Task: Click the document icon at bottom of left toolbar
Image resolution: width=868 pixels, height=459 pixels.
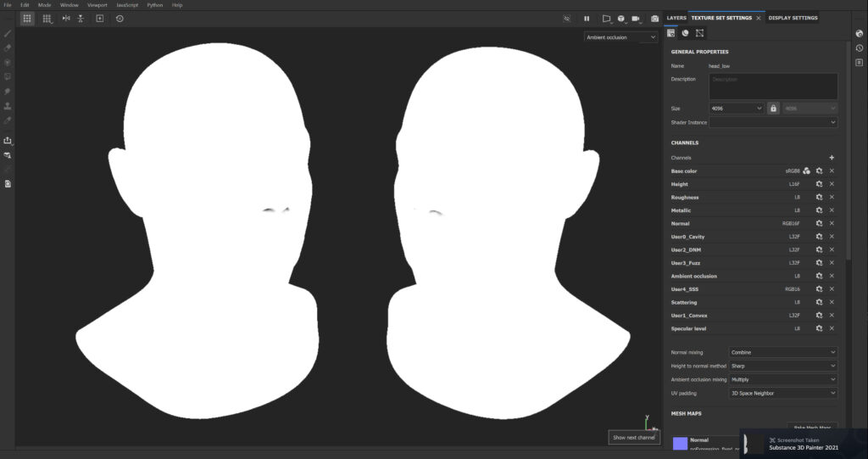Action: [x=8, y=183]
